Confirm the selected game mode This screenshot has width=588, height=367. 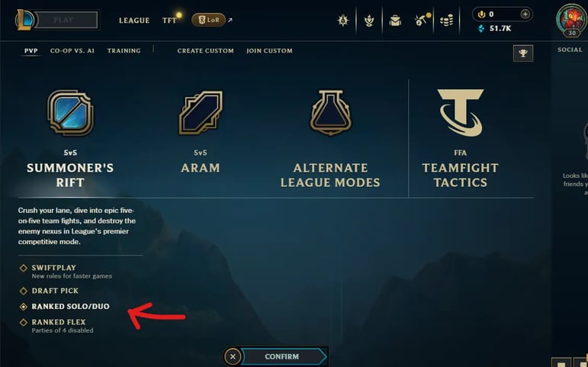tap(284, 356)
